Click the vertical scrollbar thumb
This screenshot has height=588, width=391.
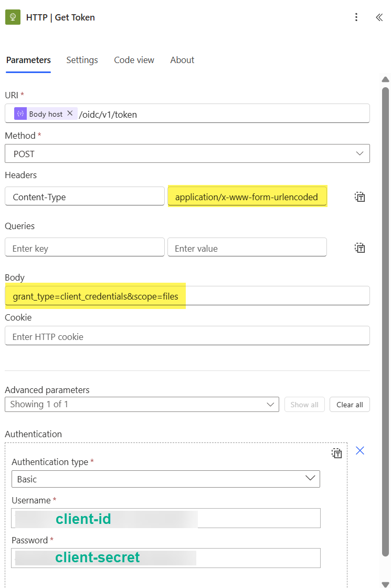click(x=385, y=322)
